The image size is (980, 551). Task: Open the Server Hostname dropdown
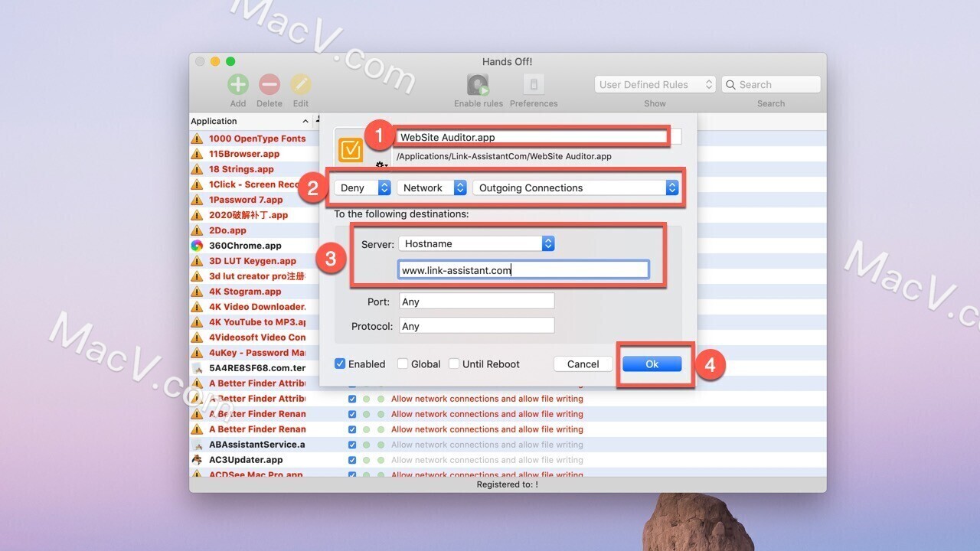476,243
